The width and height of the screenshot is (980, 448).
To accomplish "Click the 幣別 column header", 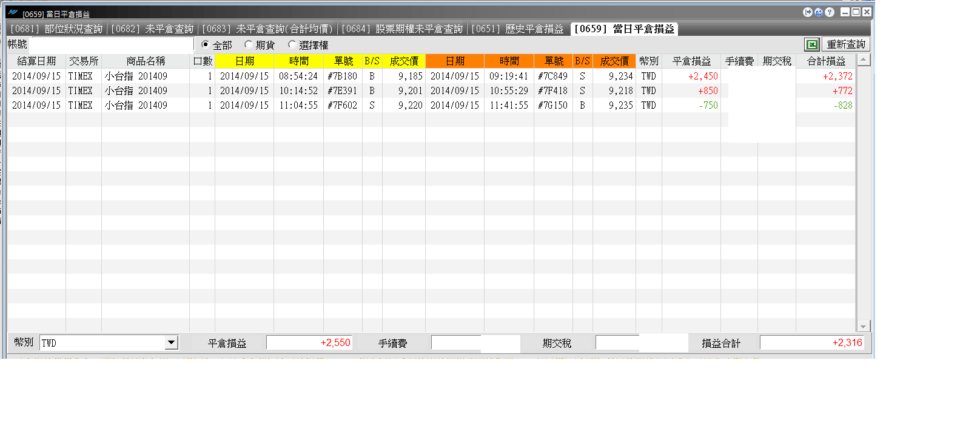I will [x=649, y=61].
